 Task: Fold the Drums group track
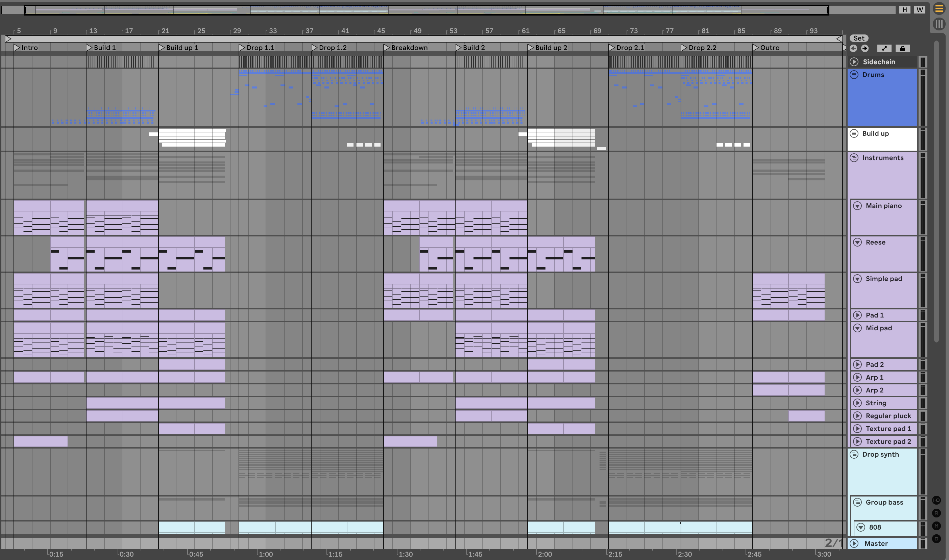tap(854, 75)
